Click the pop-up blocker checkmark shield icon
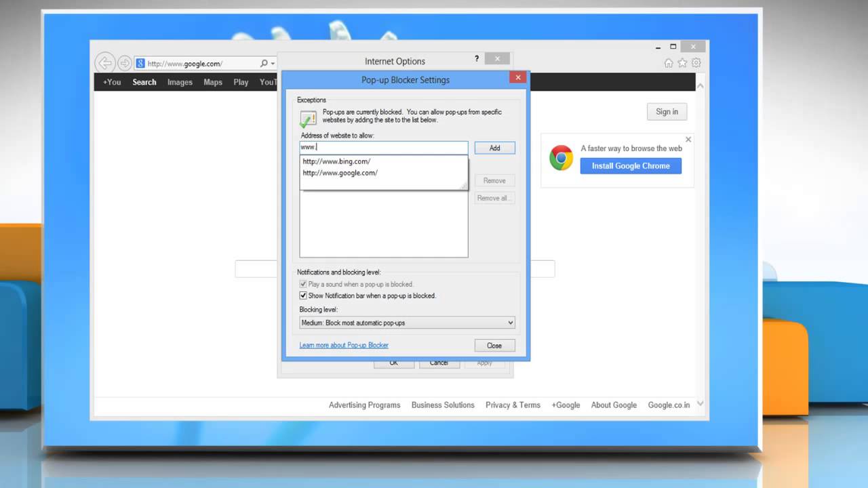Screen dimensions: 868x488 pyautogui.click(x=308, y=119)
